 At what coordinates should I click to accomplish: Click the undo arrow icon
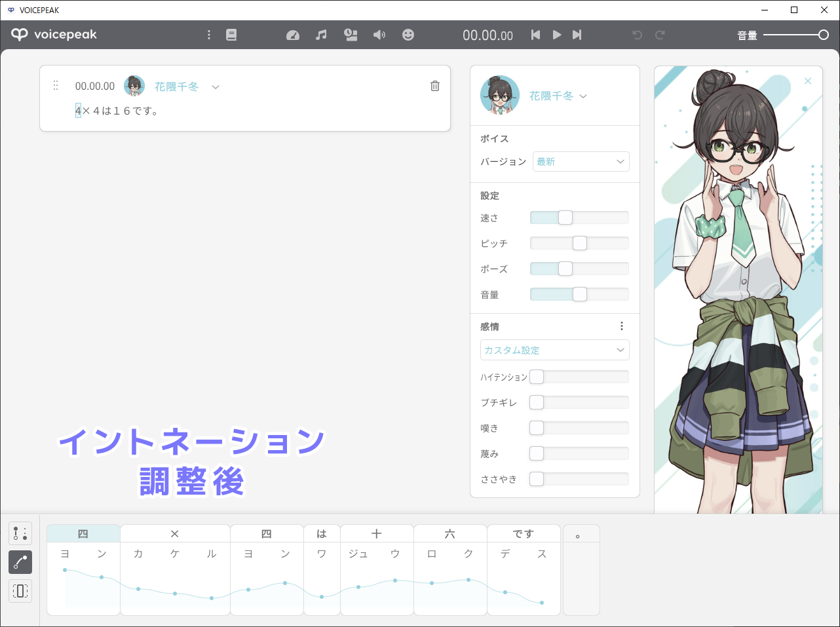tap(638, 35)
